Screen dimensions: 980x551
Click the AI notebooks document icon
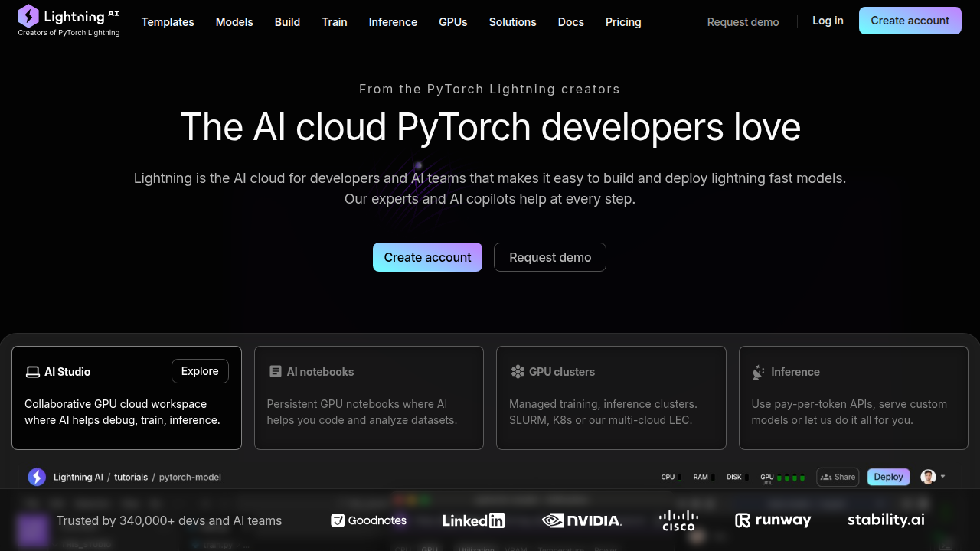pyautogui.click(x=276, y=372)
